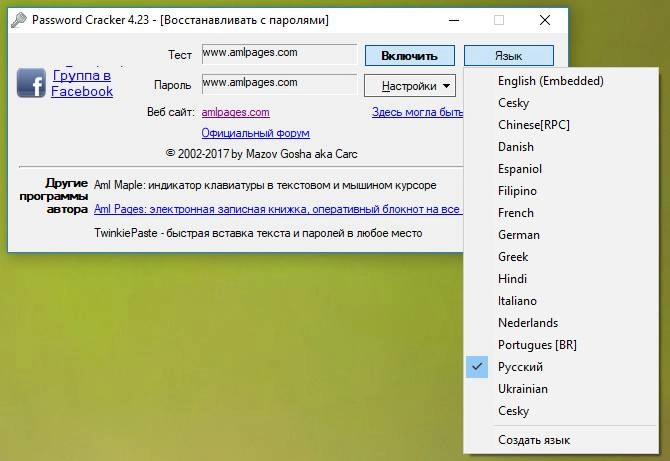
Task: Click Создать язык menu item
Action: point(561,440)
